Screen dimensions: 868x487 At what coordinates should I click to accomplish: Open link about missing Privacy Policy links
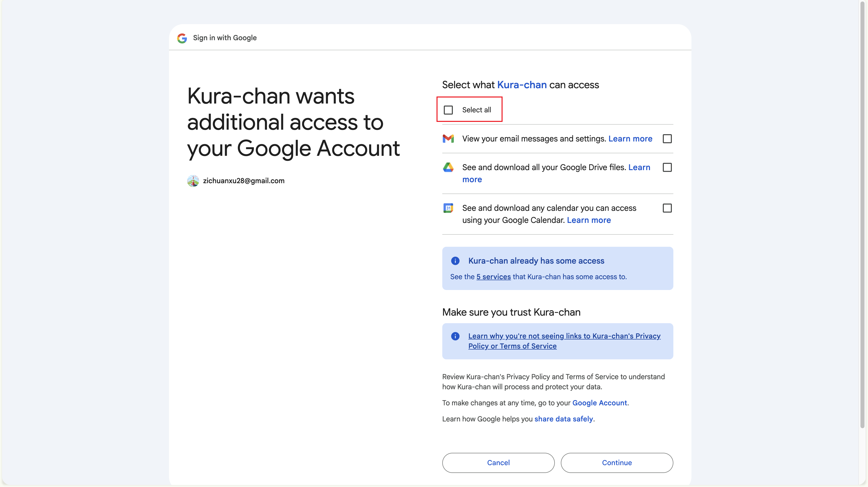tap(564, 341)
